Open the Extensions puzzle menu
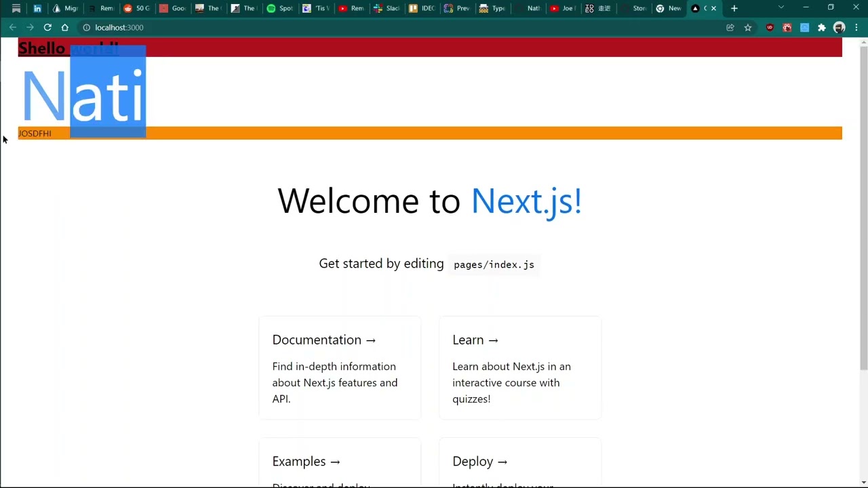Viewport: 868px width, 488px height. 822,28
